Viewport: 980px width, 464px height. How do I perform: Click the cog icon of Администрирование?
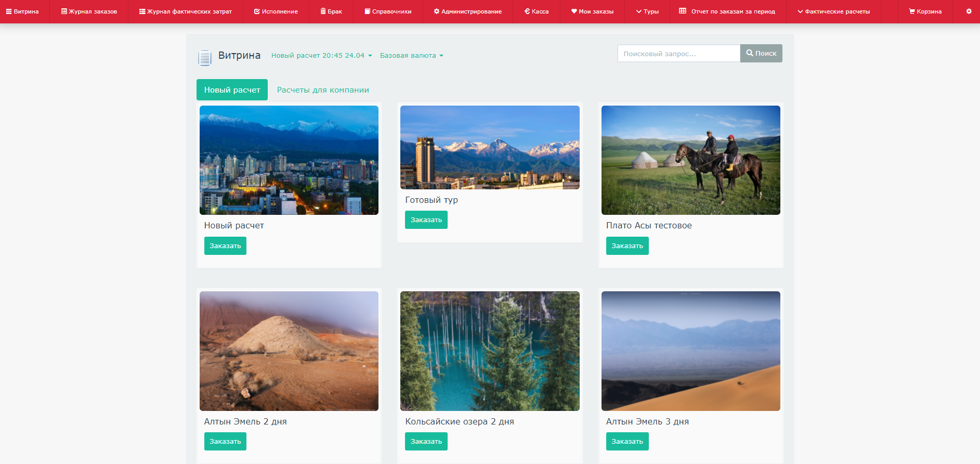click(x=437, y=11)
